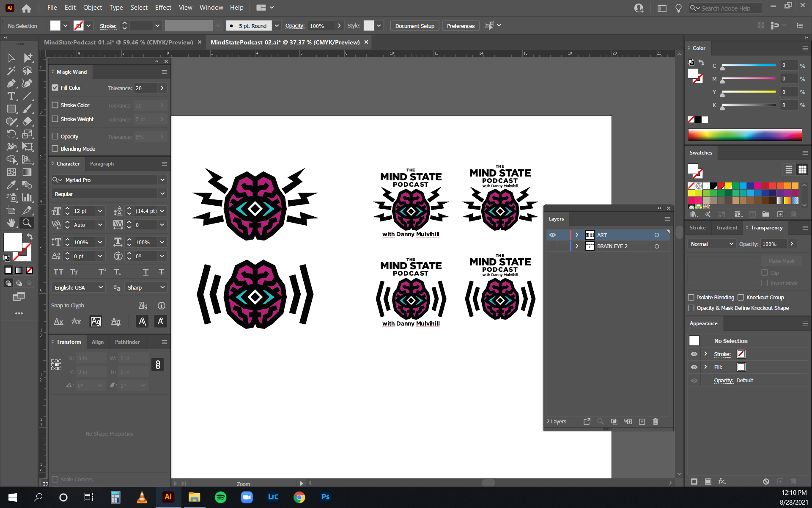Uncheck the Fill Color checkbox
This screenshot has width=812, height=508.
(x=55, y=88)
